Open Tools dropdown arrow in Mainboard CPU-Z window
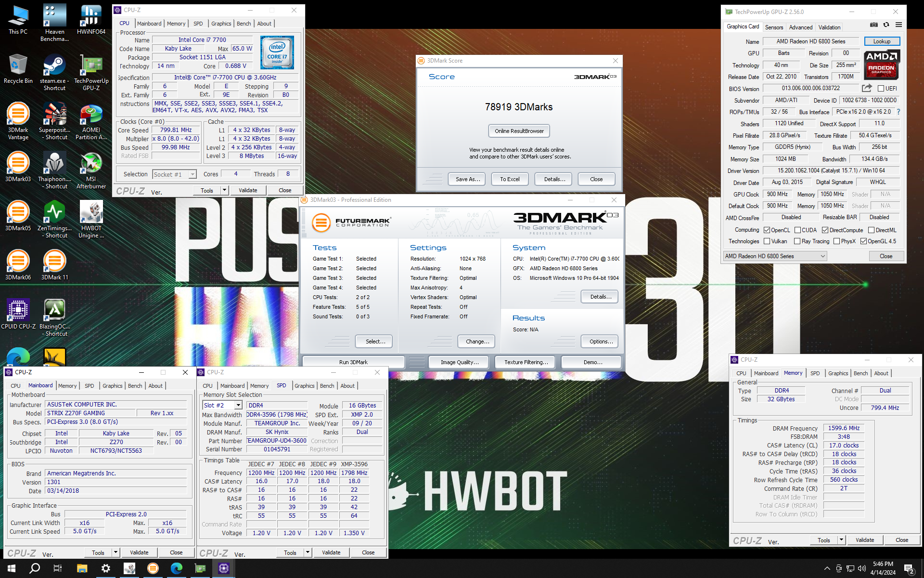 point(115,552)
